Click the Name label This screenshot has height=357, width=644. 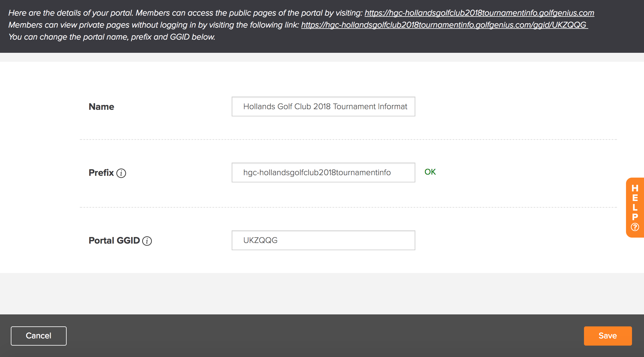point(101,107)
